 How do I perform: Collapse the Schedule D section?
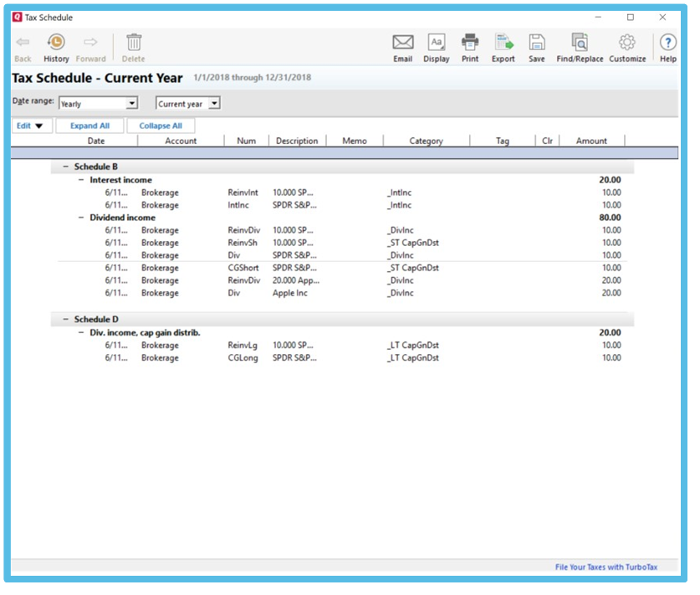[66, 320]
